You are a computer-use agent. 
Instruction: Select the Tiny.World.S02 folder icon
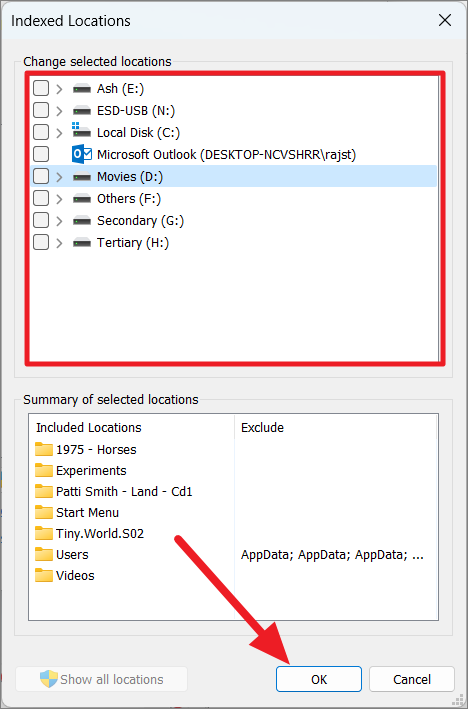44,534
